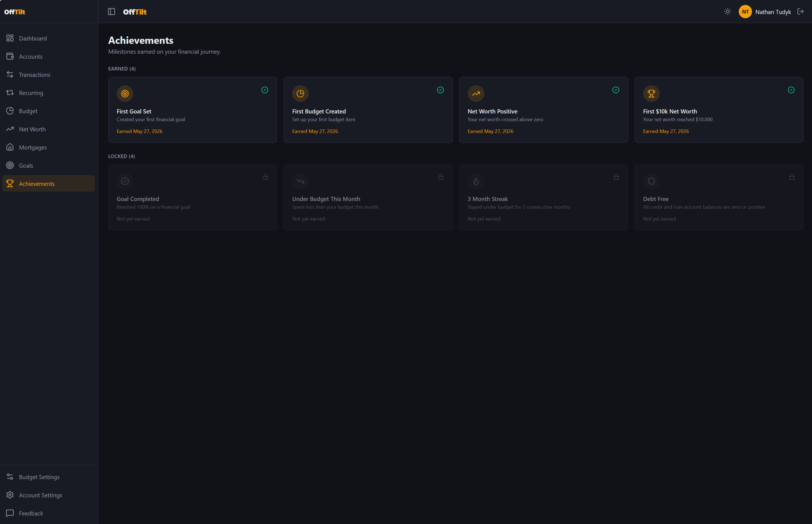Click the Debt Free shield badge
Image resolution: width=812 pixels, height=524 pixels.
tap(651, 181)
